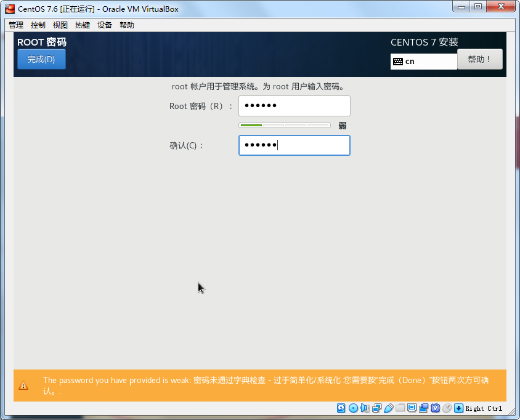
Task: Open the 设备 menu
Action: (x=104, y=25)
